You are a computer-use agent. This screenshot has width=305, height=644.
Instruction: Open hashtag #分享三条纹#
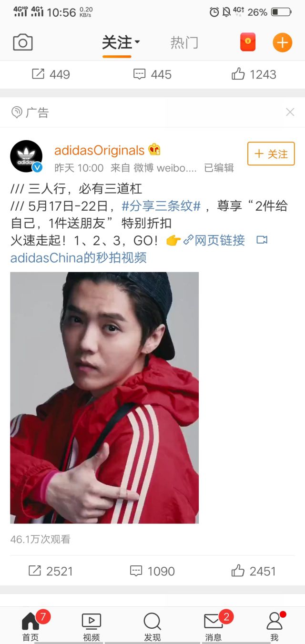(162, 206)
